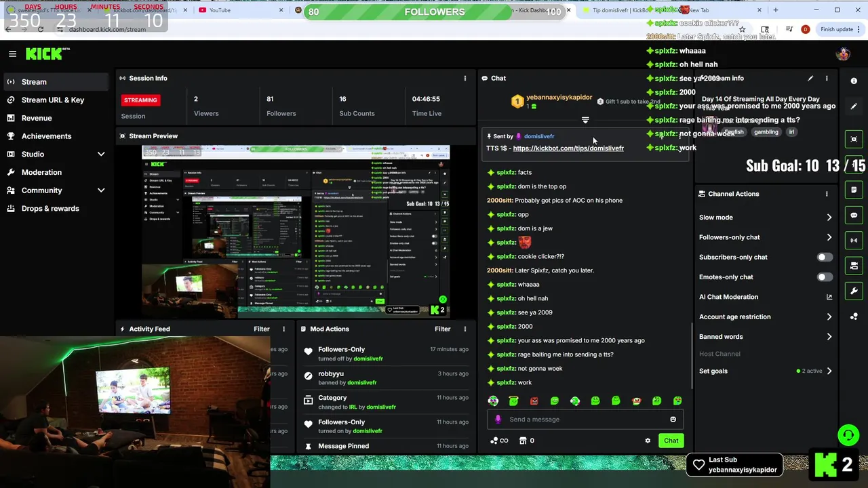Switch to the YouTube browser tab

[x=241, y=10]
